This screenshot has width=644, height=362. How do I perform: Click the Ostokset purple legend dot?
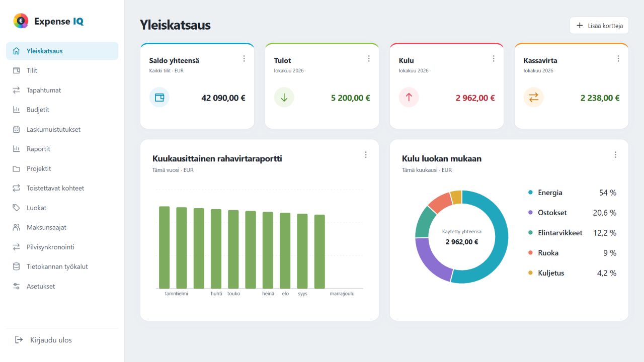click(530, 213)
